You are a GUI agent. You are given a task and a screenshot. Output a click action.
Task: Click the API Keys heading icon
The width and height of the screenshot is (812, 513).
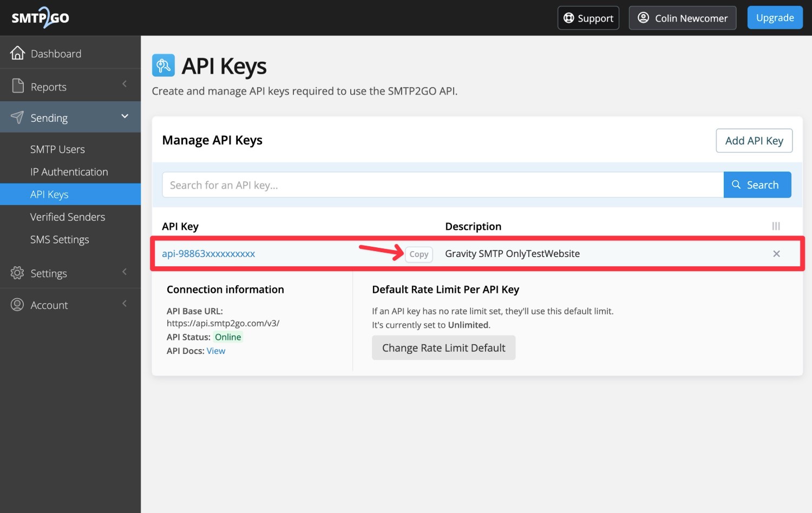(163, 65)
